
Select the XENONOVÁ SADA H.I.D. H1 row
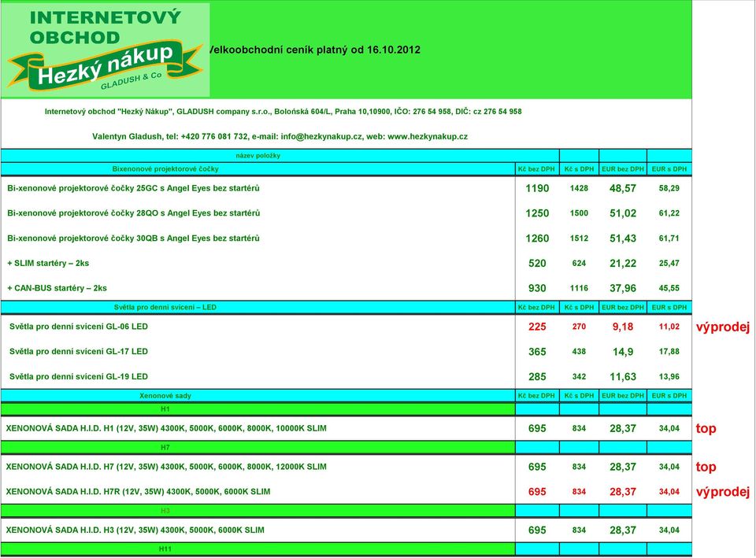[166, 428]
